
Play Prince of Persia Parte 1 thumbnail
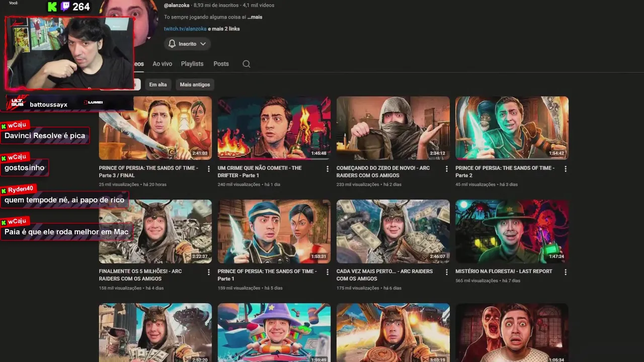[x=274, y=231]
